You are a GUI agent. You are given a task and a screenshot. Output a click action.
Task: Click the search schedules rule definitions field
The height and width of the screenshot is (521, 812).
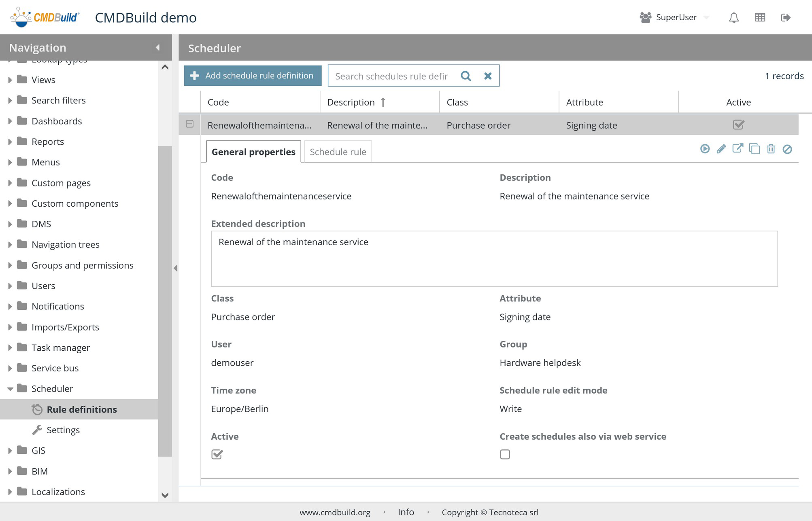[391, 76]
